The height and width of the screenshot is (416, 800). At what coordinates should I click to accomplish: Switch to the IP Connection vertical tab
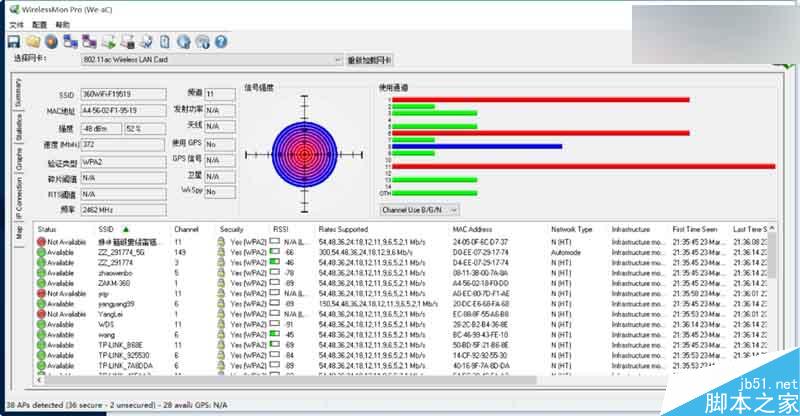(18, 198)
